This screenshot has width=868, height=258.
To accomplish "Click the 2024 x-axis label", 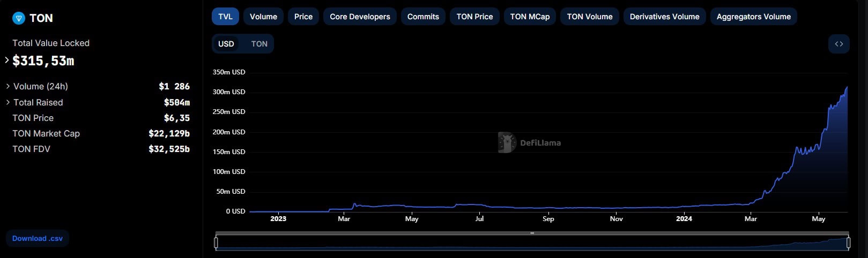I will 684,218.
